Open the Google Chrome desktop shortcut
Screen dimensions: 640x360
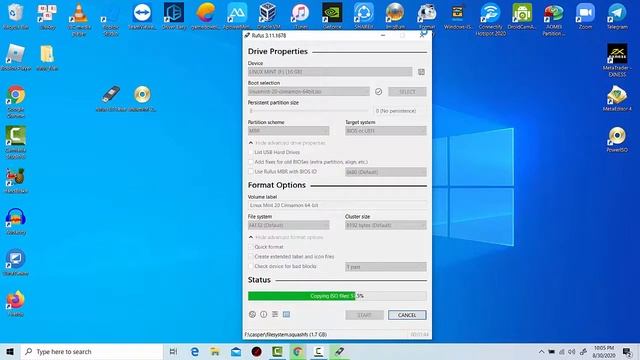[16, 101]
